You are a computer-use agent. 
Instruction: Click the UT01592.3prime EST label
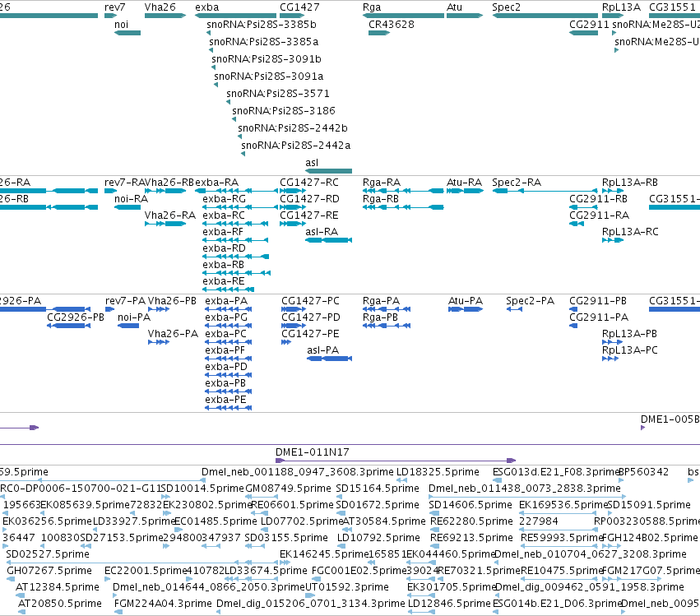point(347,587)
